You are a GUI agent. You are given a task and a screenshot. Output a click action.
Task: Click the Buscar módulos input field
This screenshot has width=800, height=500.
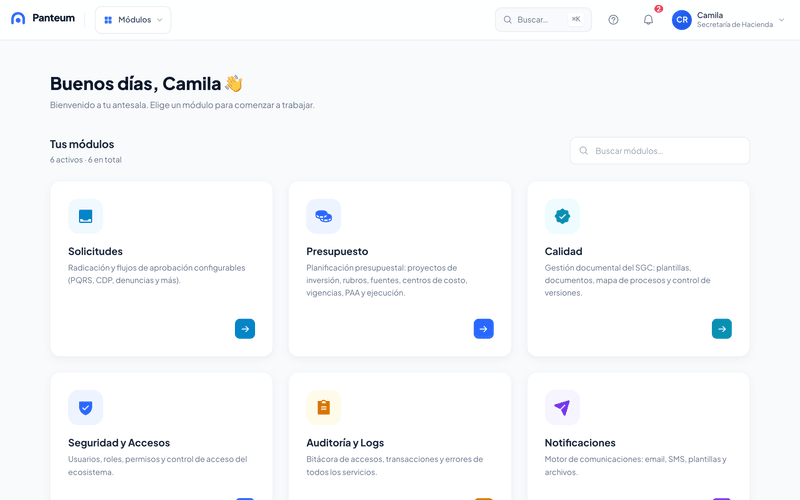click(x=660, y=151)
